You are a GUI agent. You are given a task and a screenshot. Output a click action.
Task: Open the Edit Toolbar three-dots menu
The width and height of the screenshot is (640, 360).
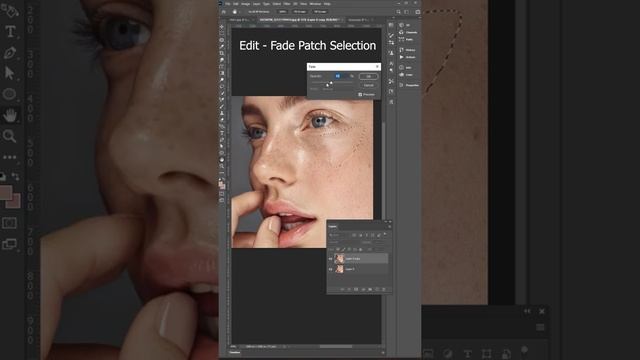tap(222, 173)
